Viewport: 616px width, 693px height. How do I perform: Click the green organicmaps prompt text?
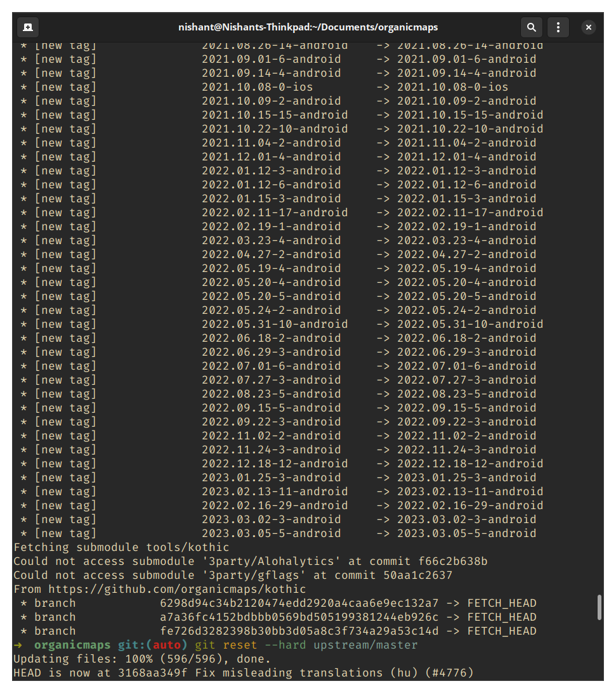pyautogui.click(x=72, y=644)
